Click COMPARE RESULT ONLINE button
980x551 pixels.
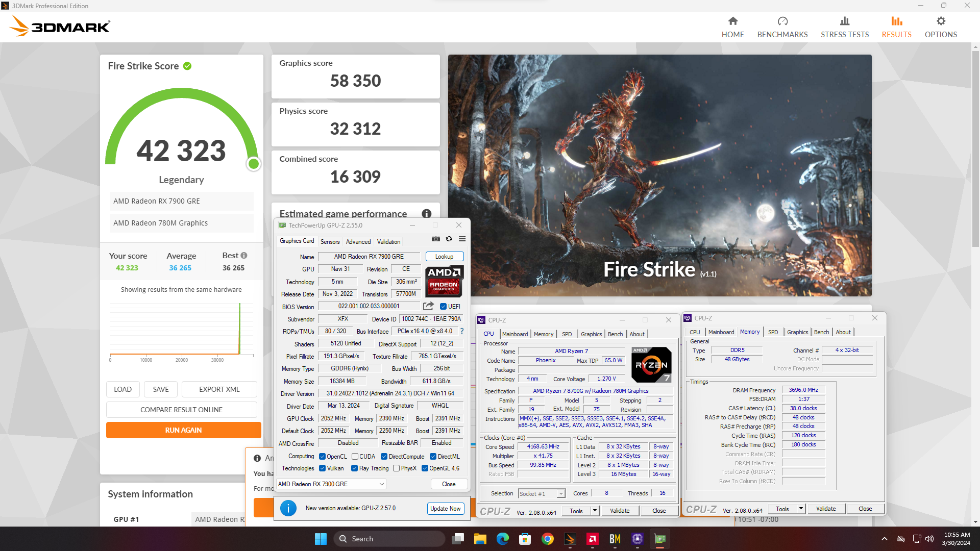pyautogui.click(x=181, y=410)
